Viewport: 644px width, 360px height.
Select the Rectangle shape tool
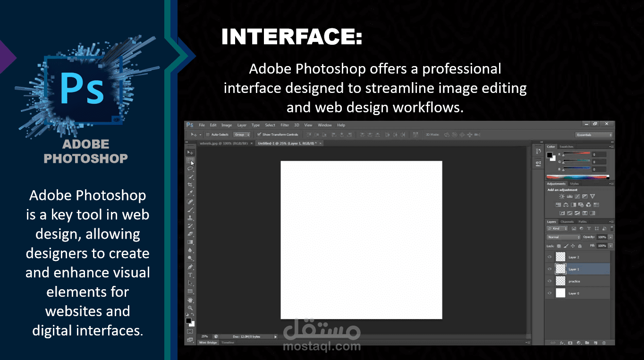[190, 291]
